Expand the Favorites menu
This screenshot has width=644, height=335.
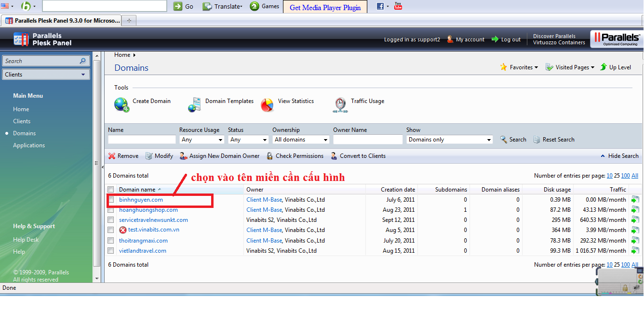519,67
